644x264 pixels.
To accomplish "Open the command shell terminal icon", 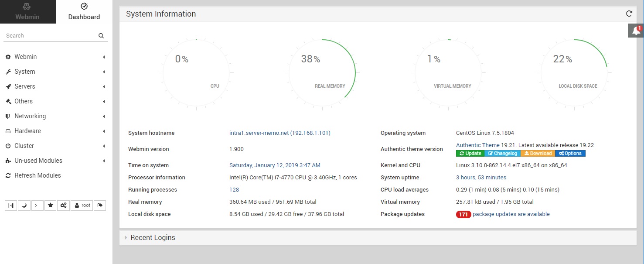I will click(x=37, y=206).
